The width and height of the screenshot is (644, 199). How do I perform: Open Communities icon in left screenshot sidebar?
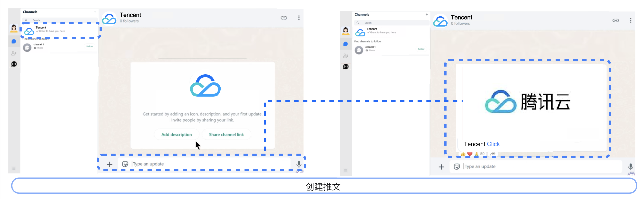[x=14, y=53]
